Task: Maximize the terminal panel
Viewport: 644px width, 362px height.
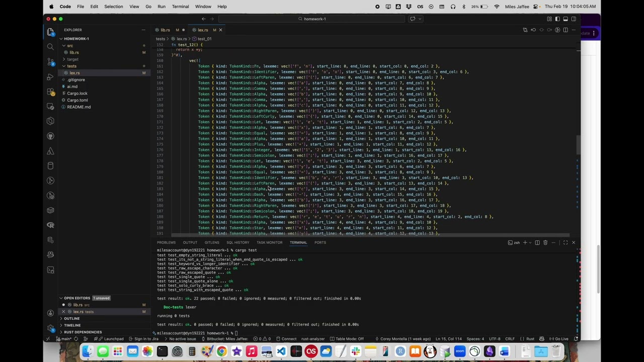Action: tap(566, 242)
